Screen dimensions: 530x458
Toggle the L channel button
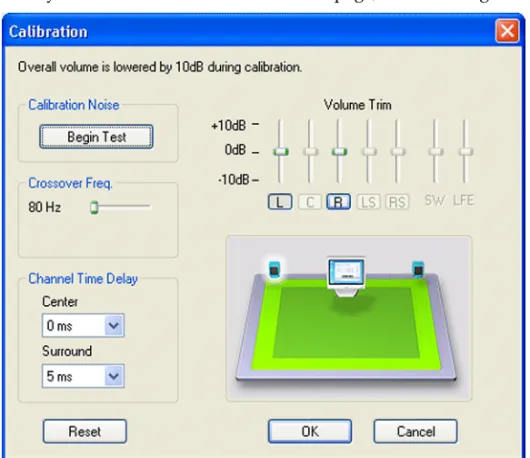280,202
